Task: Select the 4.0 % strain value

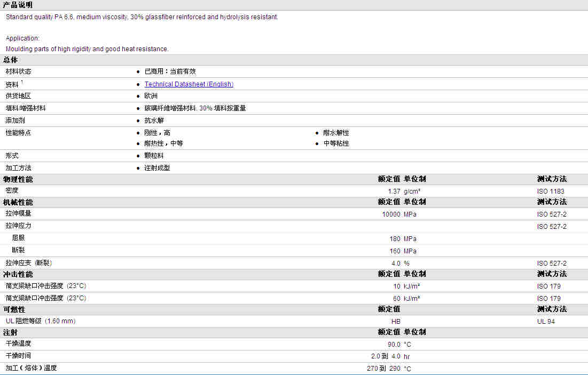Action: point(401,264)
